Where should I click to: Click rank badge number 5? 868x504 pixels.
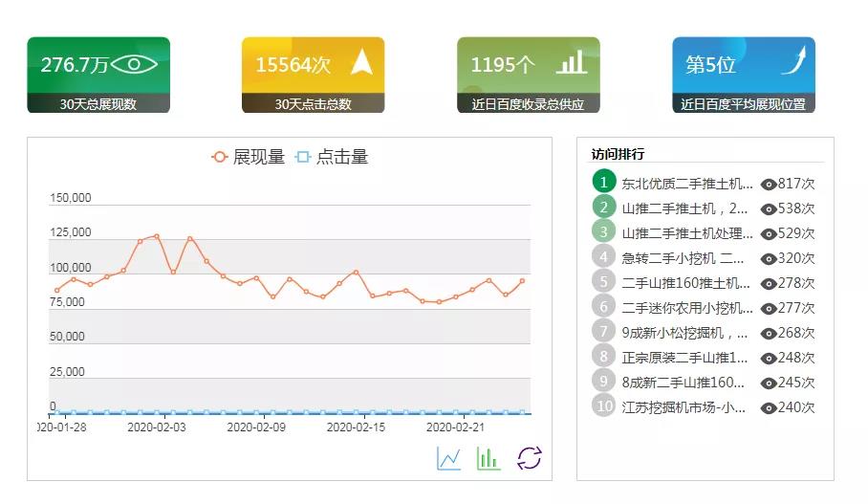click(x=604, y=281)
